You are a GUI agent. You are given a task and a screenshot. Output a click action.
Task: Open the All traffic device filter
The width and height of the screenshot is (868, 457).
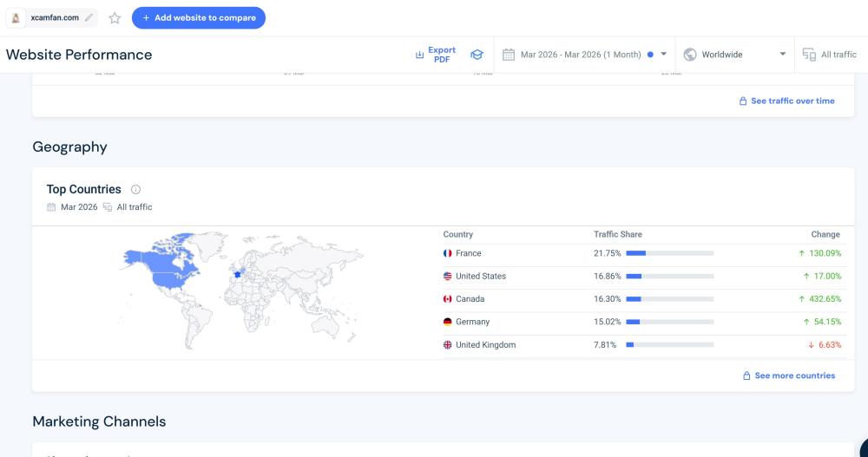pyautogui.click(x=830, y=55)
